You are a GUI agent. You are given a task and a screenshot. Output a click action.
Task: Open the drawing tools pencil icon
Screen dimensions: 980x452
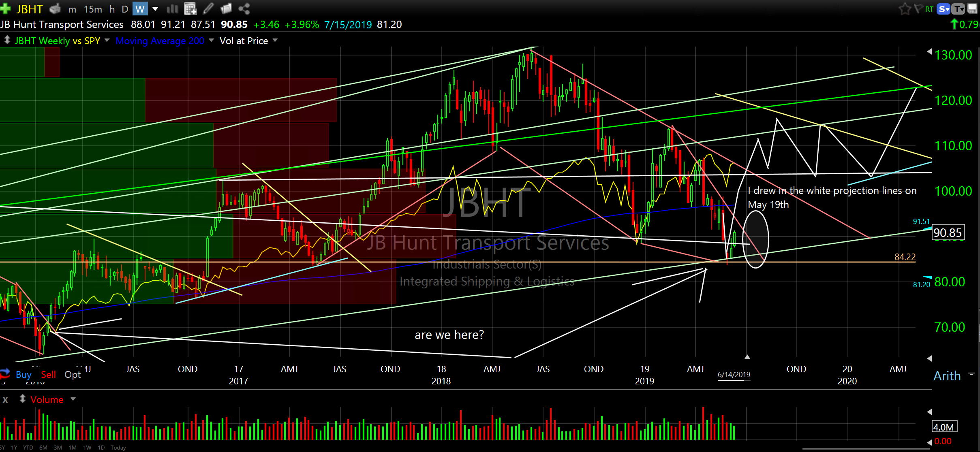[x=208, y=9]
